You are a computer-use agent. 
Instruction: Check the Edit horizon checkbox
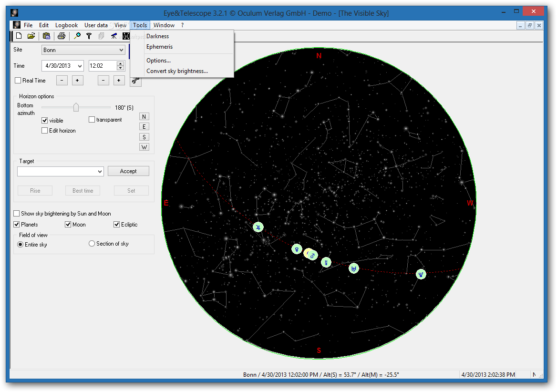pyautogui.click(x=44, y=130)
